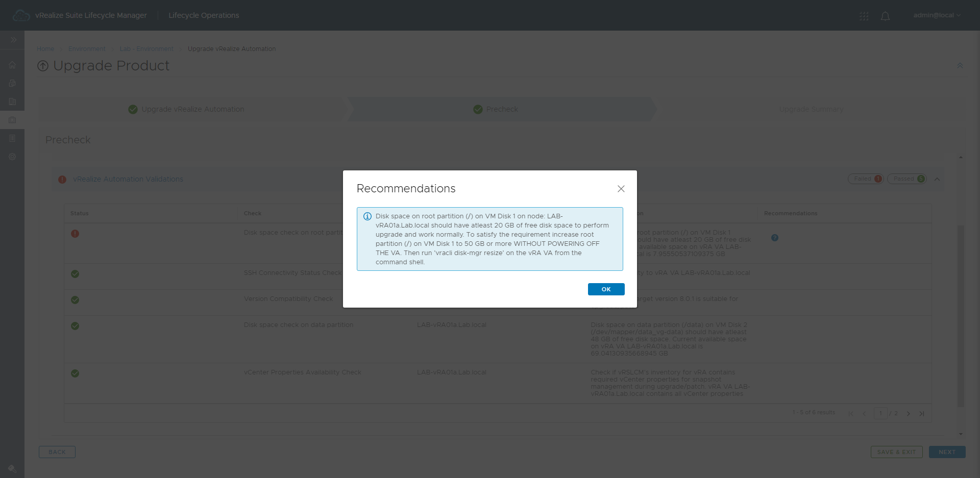Open the notifications bell icon

(885, 16)
